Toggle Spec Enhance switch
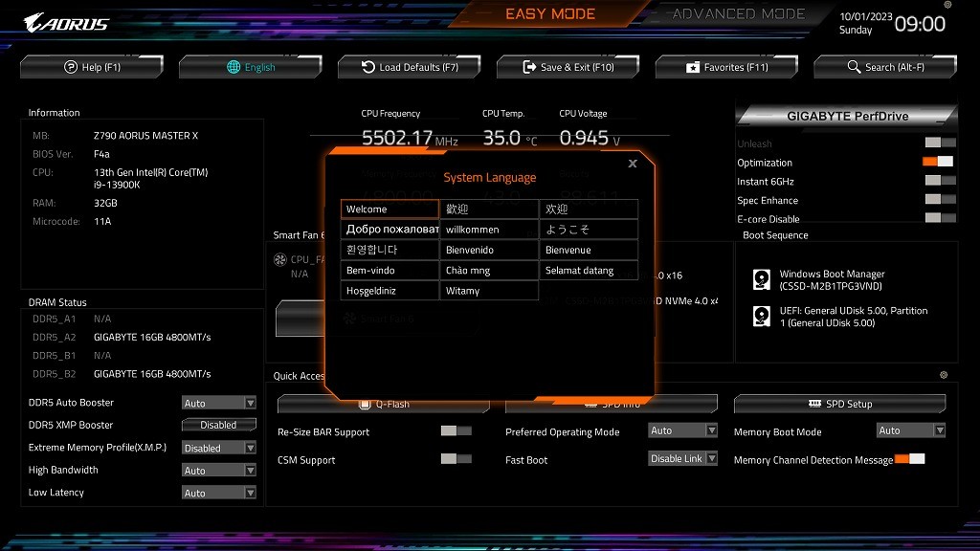Screen dimensions: 980x551 click(x=940, y=199)
